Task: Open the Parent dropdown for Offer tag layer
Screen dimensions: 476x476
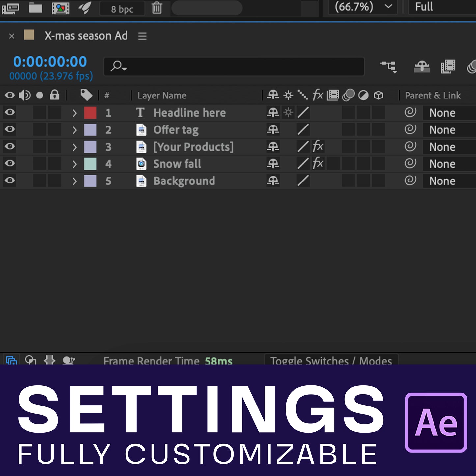Action: click(x=448, y=130)
